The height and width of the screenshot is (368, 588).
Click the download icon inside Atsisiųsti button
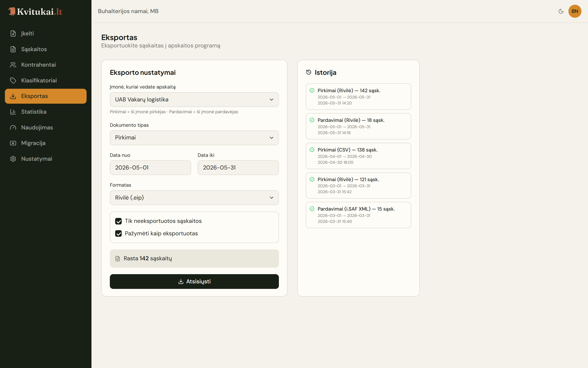pos(181,282)
